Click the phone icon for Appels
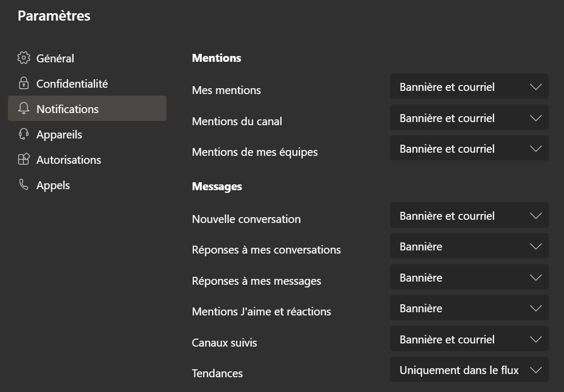The width and height of the screenshot is (564, 392). (24, 184)
